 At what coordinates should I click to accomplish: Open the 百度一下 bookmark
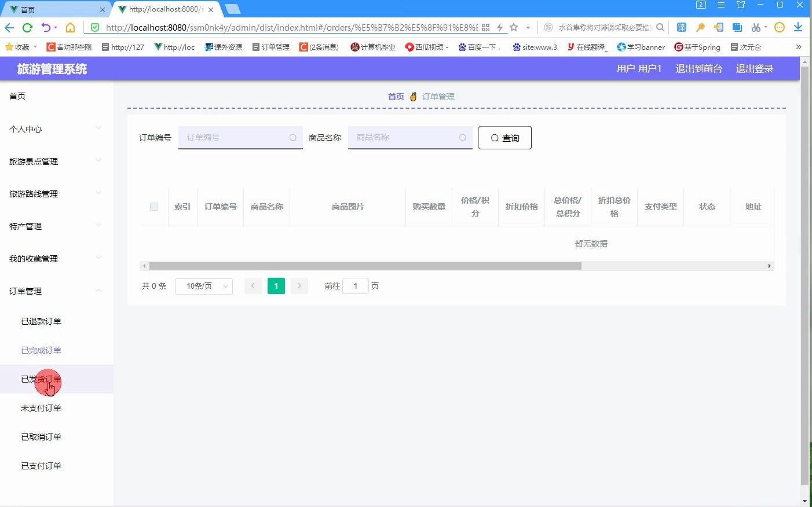click(478, 47)
